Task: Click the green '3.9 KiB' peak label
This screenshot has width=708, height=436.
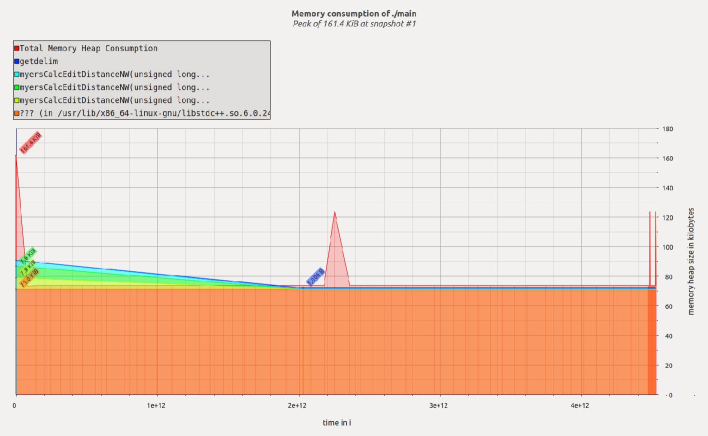Action: [x=28, y=256]
